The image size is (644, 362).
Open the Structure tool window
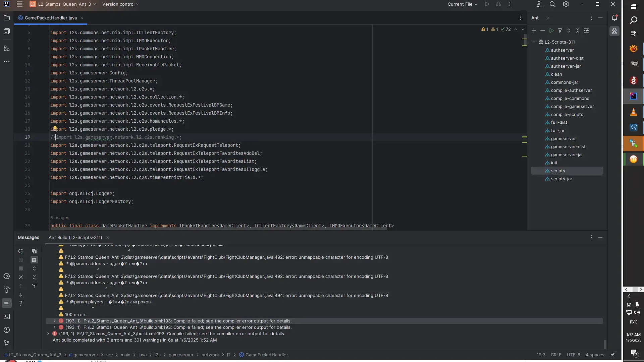pos(7,48)
